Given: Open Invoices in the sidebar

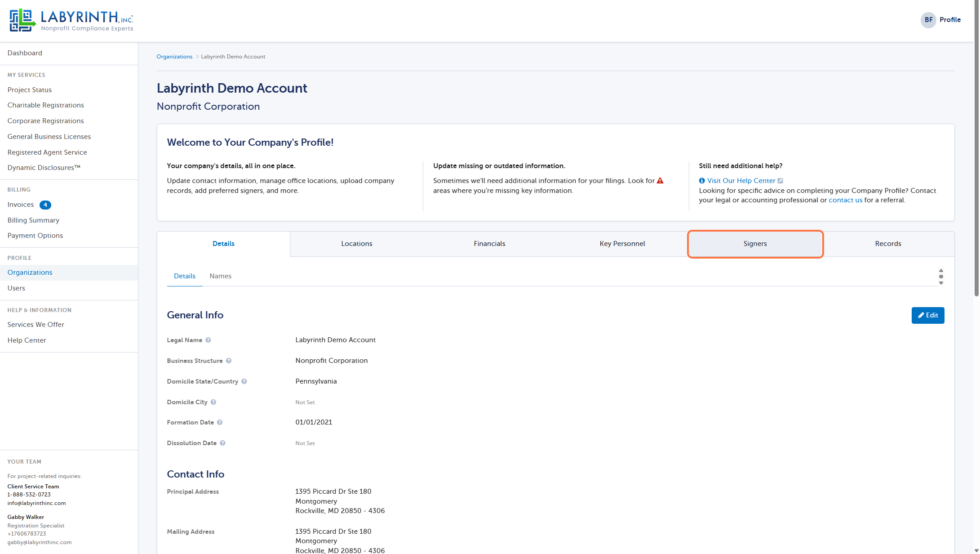Looking at the screenshot, I should click(x=21, y=205).
